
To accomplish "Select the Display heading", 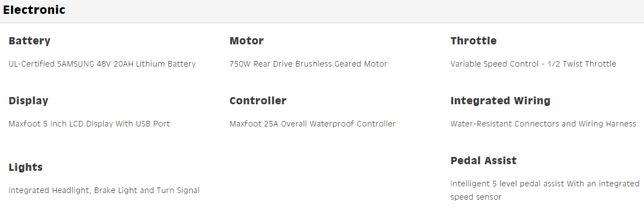I will (x=28, y=100).
